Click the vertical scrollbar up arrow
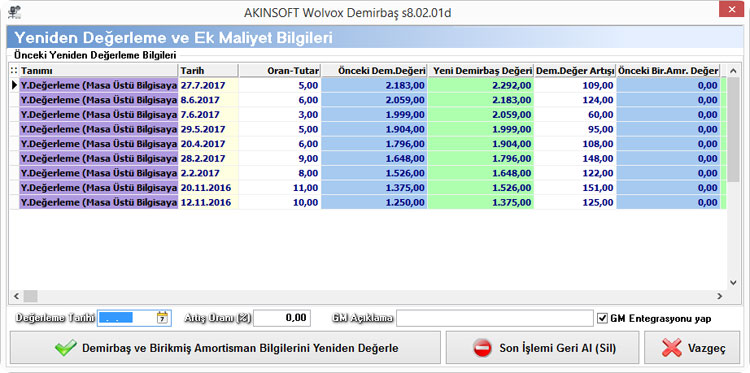The width and height of the screenshot is (750, 373). click(733, 72)
